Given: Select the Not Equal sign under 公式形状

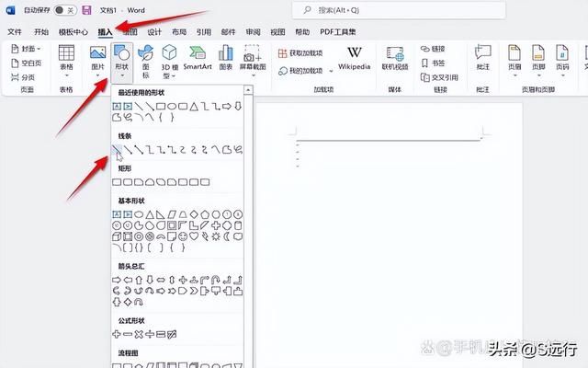Looking at the screenshot, I should click(172, 334).
